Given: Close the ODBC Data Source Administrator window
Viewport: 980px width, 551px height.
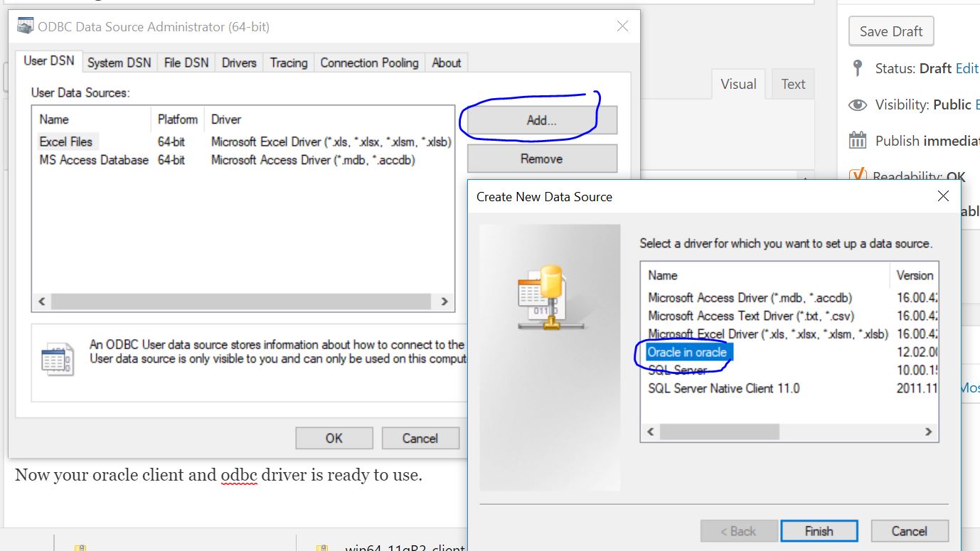Looking at the screenshot, I should pos(622,26).
